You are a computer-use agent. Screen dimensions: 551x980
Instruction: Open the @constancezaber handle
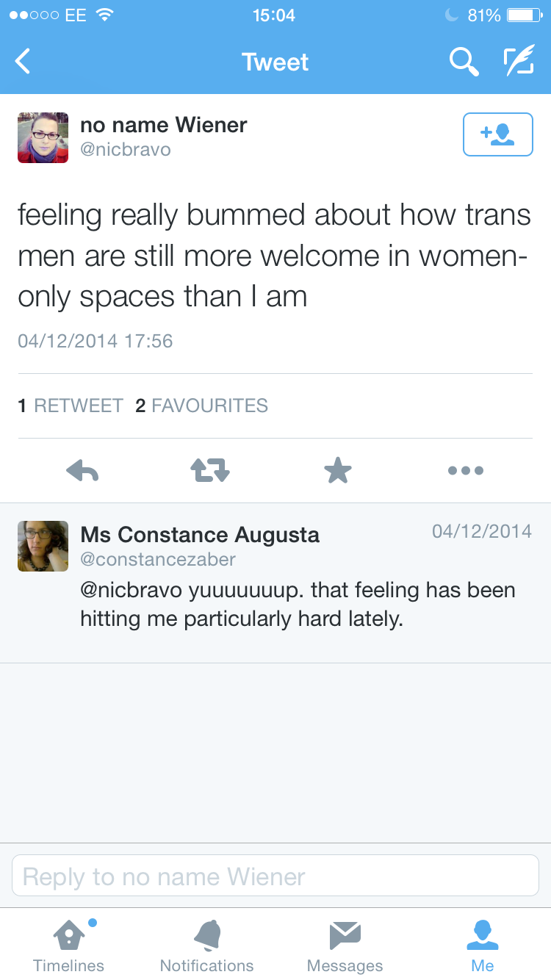click(158, 559)
